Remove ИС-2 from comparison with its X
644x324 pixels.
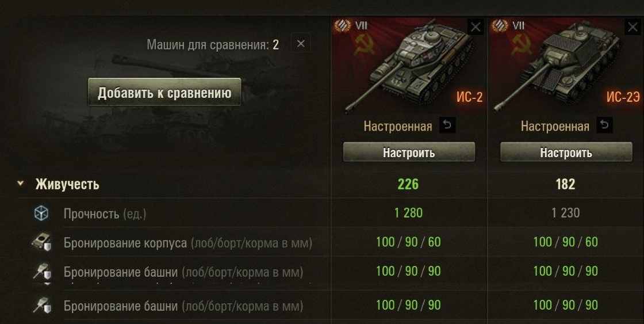[475, 27]
